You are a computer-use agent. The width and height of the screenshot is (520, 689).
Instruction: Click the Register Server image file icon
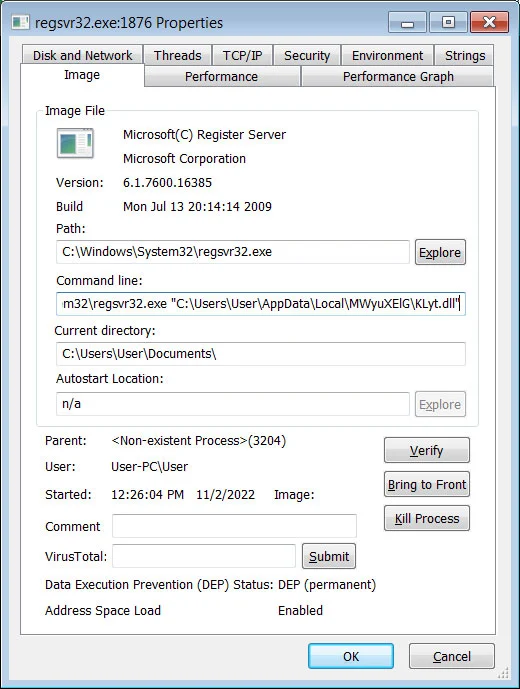(x=75, y=143)
